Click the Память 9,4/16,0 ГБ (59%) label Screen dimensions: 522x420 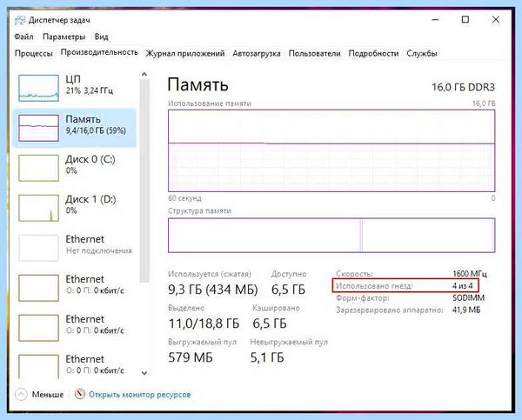point(96,124)
